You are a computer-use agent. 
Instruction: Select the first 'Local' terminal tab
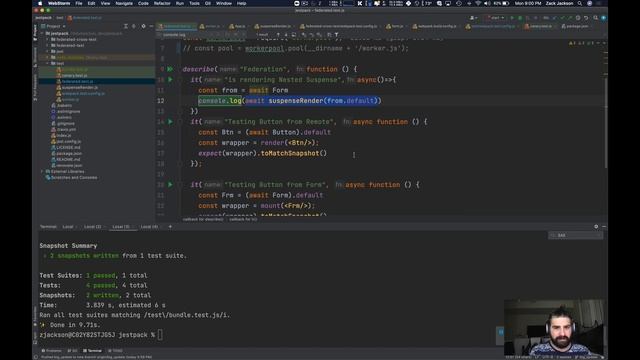pos(68,227)
